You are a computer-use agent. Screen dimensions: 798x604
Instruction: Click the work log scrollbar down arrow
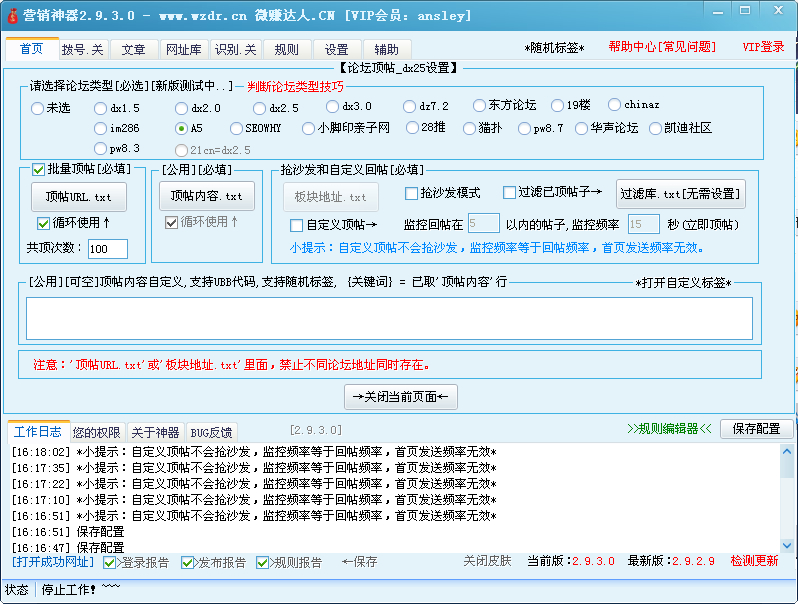click(788, 545)
